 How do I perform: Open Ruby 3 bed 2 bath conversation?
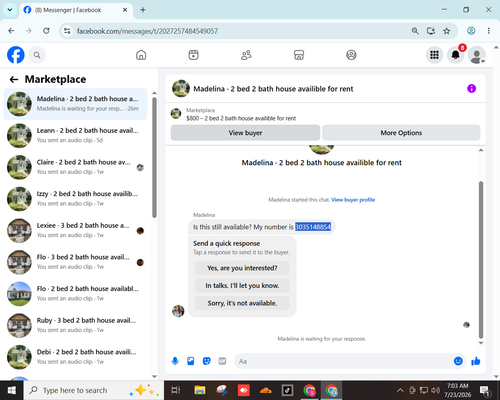click(75, 326)
